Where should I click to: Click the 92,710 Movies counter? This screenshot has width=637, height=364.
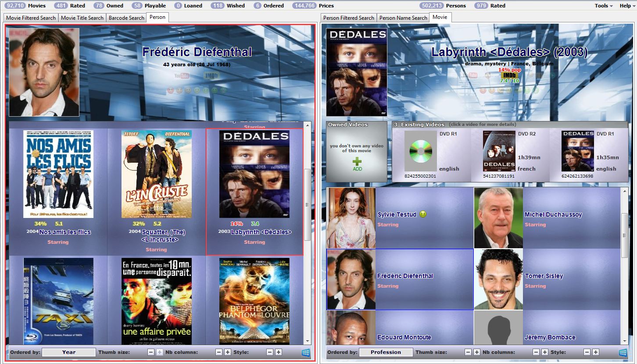pyautogui.click(x=25, y=6)
